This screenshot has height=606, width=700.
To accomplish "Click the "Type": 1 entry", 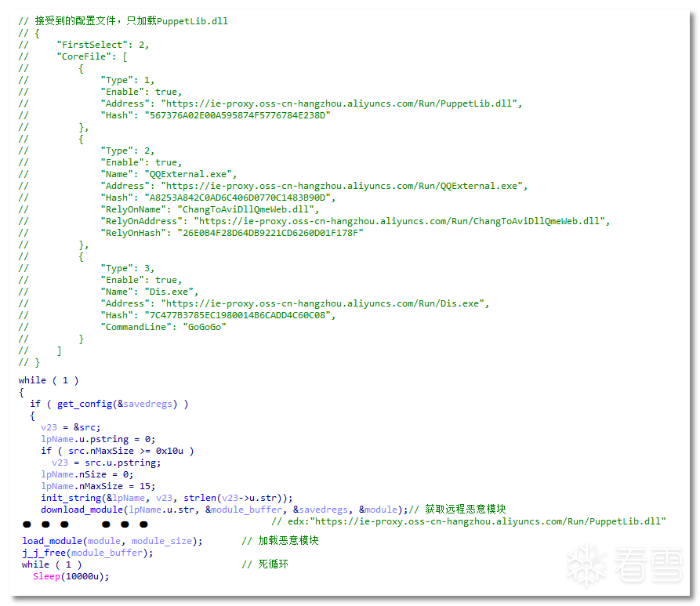I will pyautogui.click(x=128, y=81).
